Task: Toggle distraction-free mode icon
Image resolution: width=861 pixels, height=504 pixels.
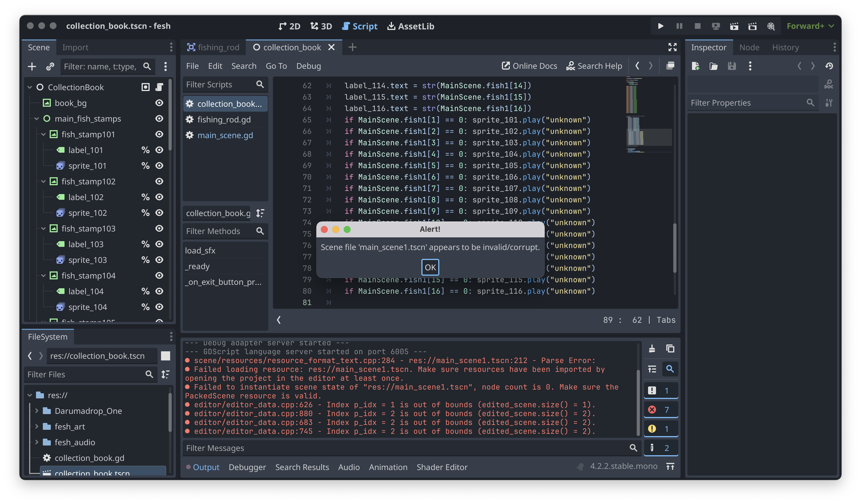Action: pos(672,47)
